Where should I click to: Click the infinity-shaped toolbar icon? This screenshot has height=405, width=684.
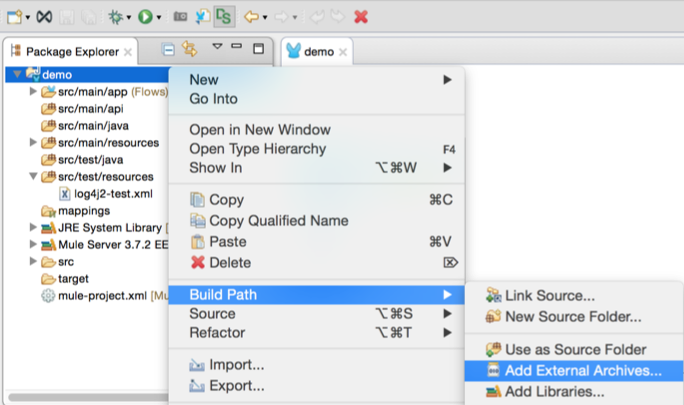point(44,16)
